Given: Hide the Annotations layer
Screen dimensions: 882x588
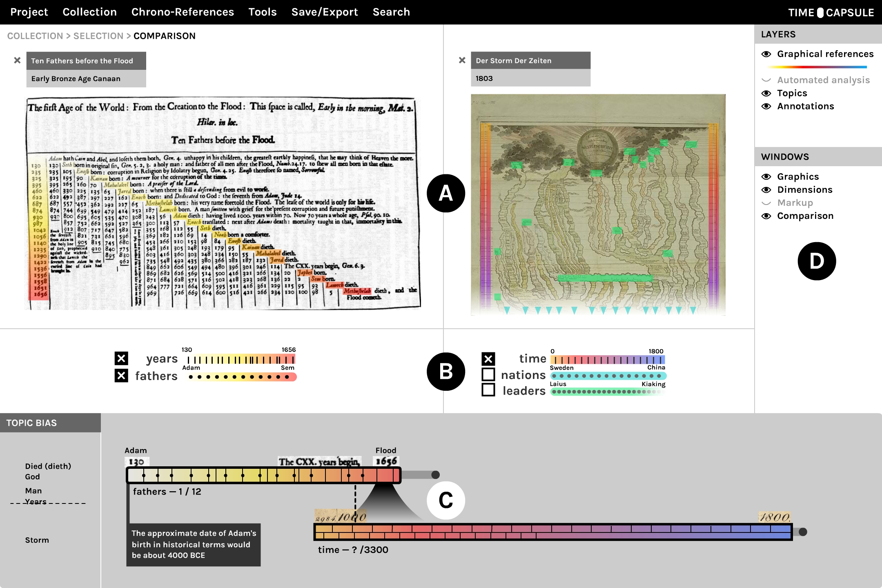Looking at the screenshot, I should point(766,106).
